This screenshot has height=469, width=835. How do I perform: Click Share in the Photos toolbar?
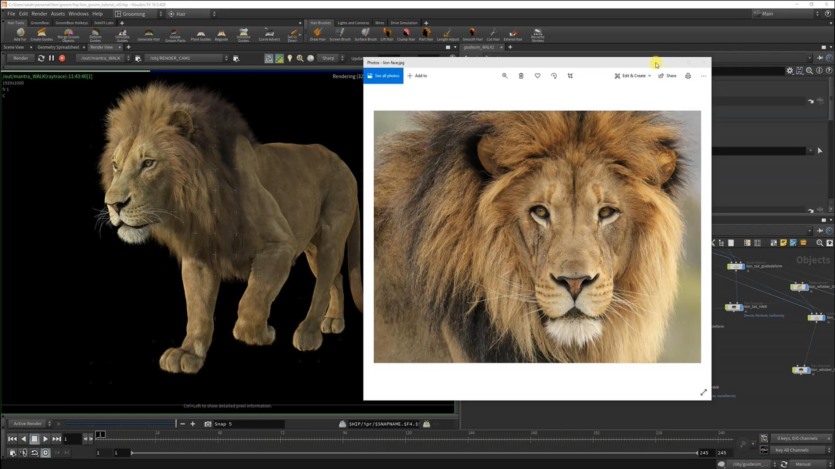pos(667,76)
